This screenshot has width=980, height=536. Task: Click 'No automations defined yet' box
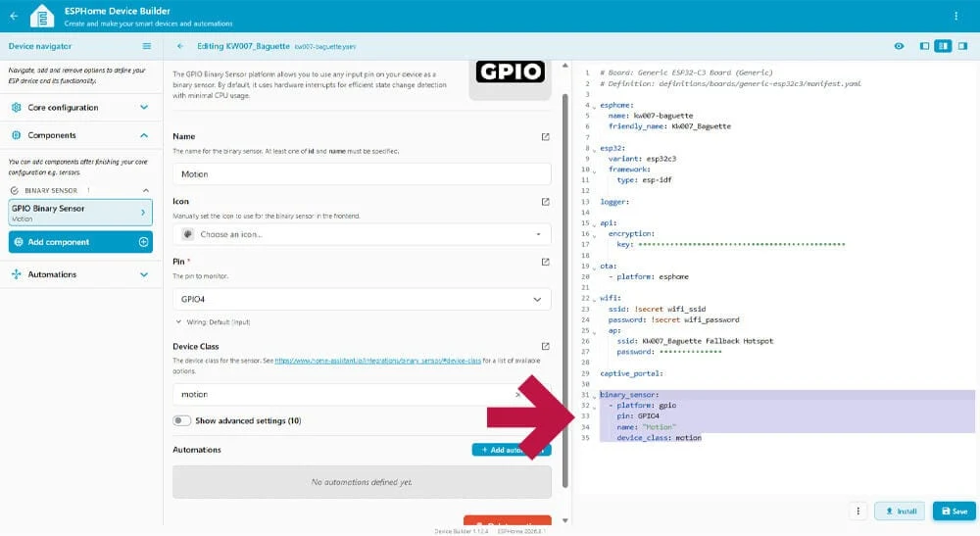[362, 482]
